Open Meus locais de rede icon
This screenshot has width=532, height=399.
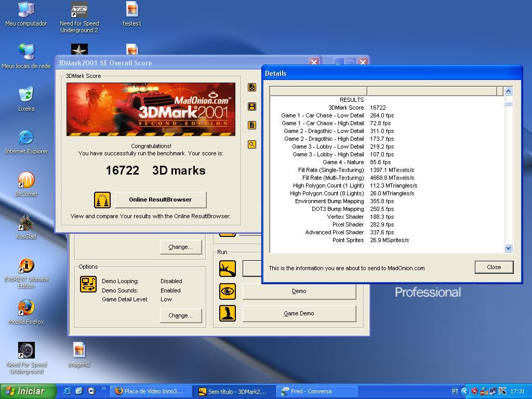pos(26,57)
